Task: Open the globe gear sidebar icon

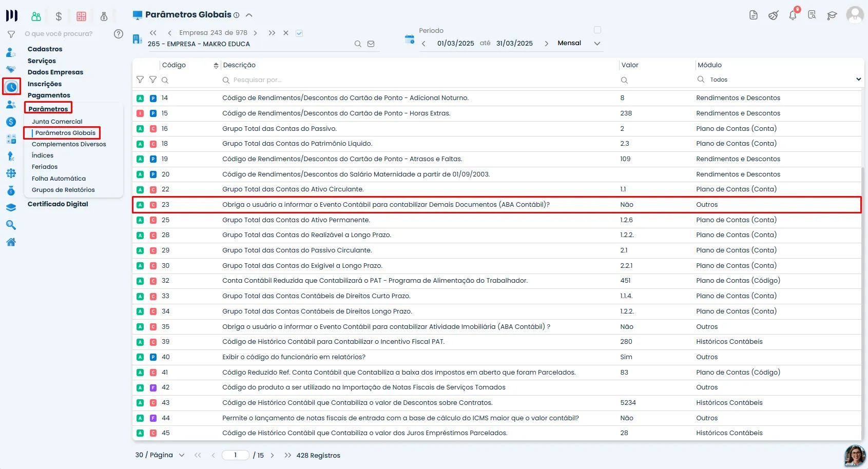Action: point(11,173)
